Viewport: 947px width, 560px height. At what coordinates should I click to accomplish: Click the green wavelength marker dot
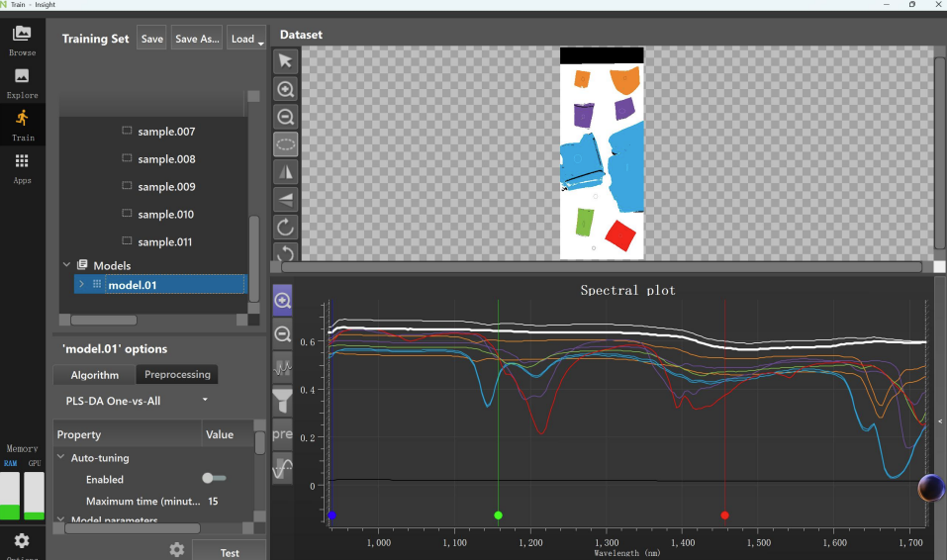click(x=499, y=515)
